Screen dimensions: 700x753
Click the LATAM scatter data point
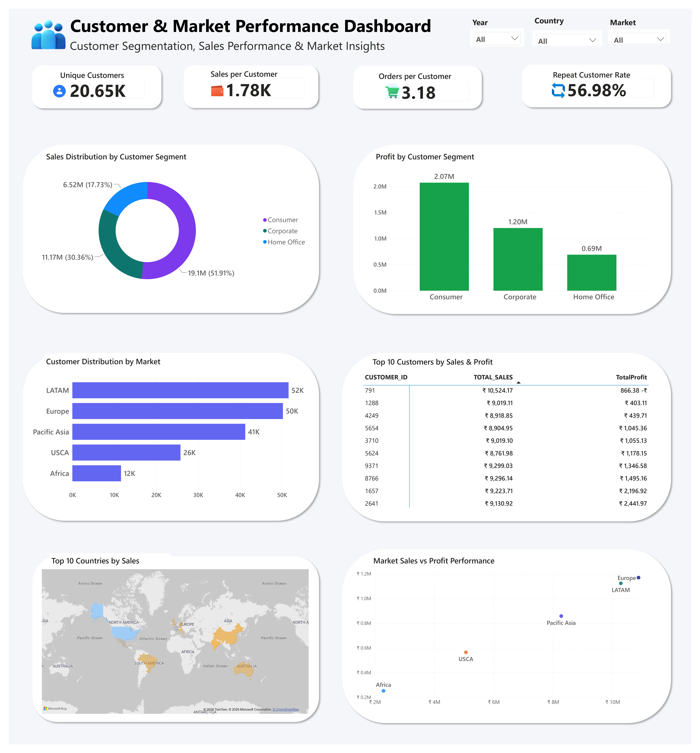coord(621,583)
